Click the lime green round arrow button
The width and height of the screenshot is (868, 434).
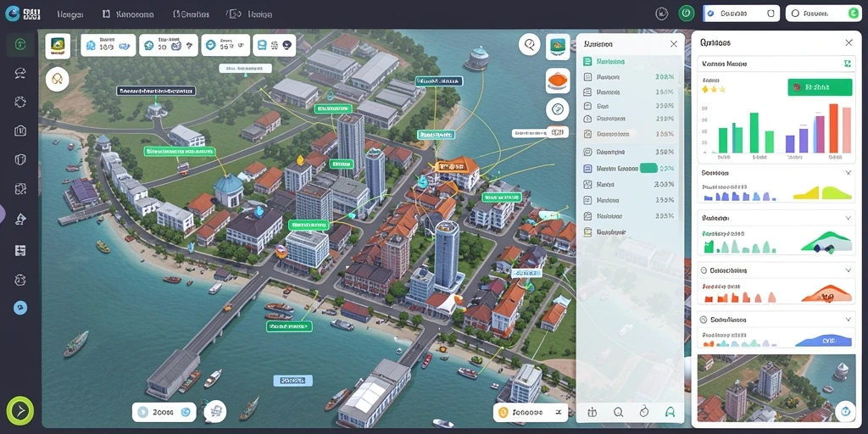20,411
